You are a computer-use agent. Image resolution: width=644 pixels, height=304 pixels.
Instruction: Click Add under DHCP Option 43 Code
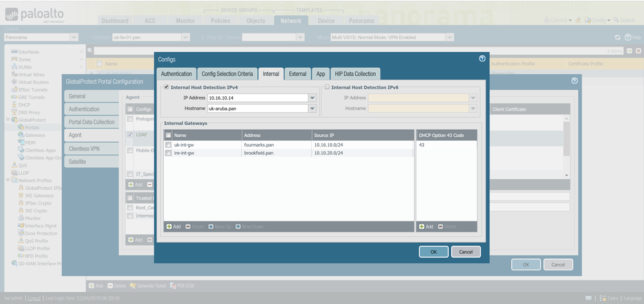click(x=422, y=227)
